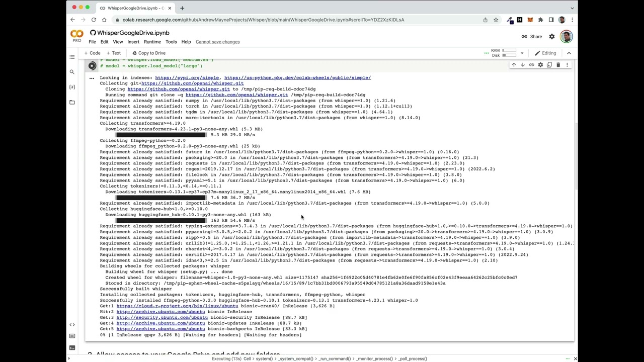Open the MetaMask fox extension

click(530, 20)
